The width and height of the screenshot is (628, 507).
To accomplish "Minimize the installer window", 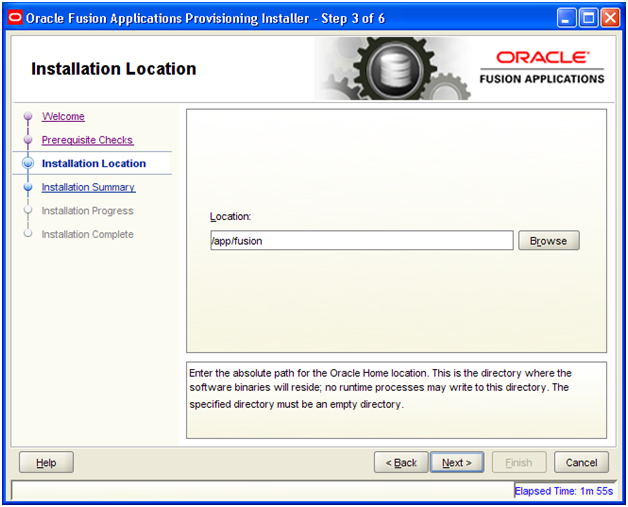I will [566, 18].
